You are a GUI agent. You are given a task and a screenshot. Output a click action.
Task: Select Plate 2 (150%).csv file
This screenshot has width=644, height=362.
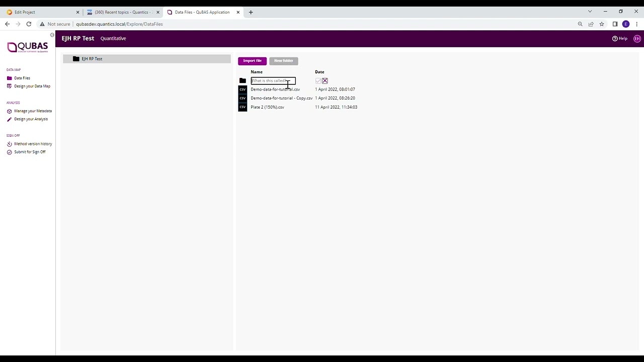click(x=267, y=107)
